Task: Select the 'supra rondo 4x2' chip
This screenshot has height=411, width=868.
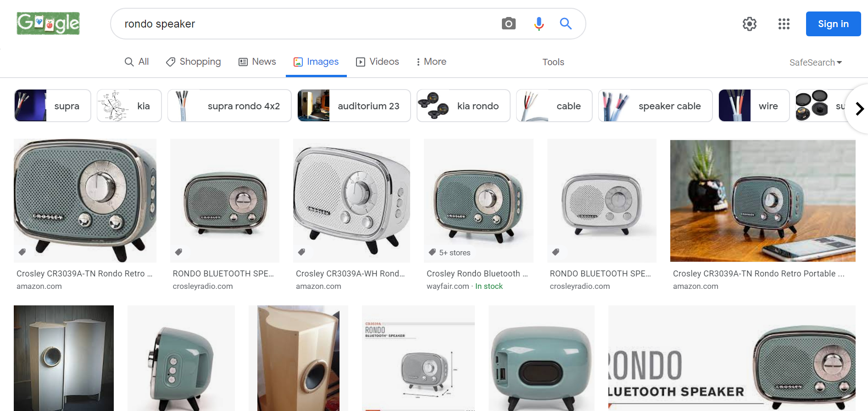Action: point(229,106)
